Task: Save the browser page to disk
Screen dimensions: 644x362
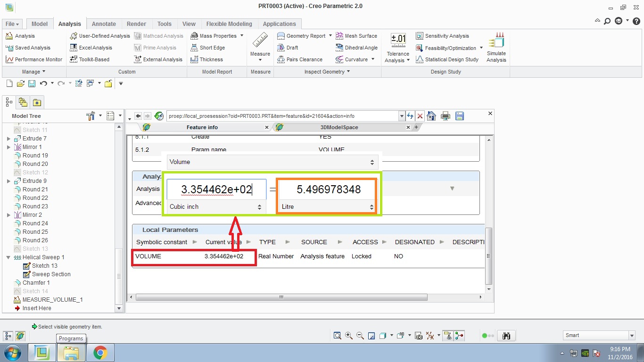Action: tap(460, 116)
